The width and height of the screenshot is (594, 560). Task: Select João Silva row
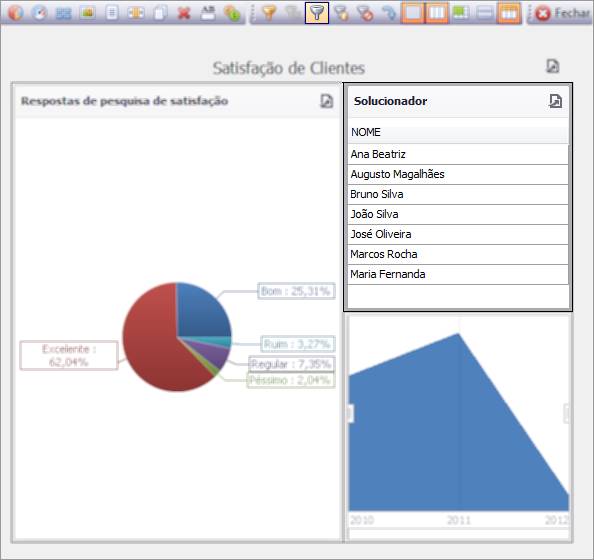pyautogui.click(x=458, y=214)
